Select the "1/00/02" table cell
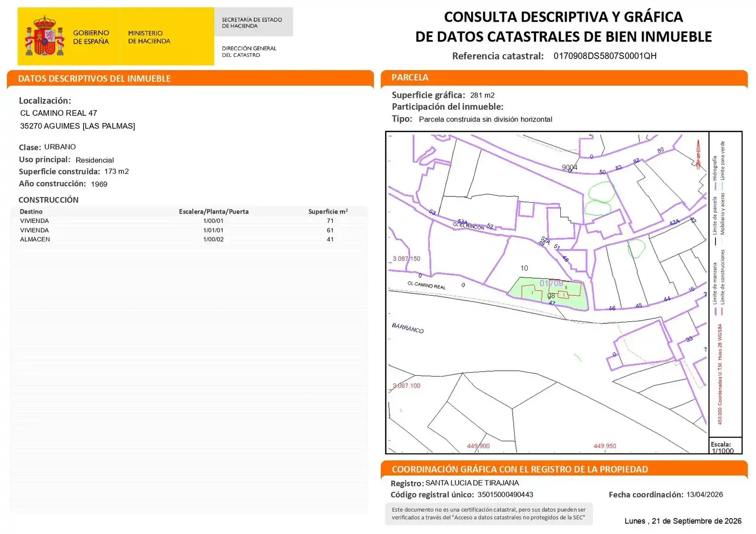 tap(213, 239)
